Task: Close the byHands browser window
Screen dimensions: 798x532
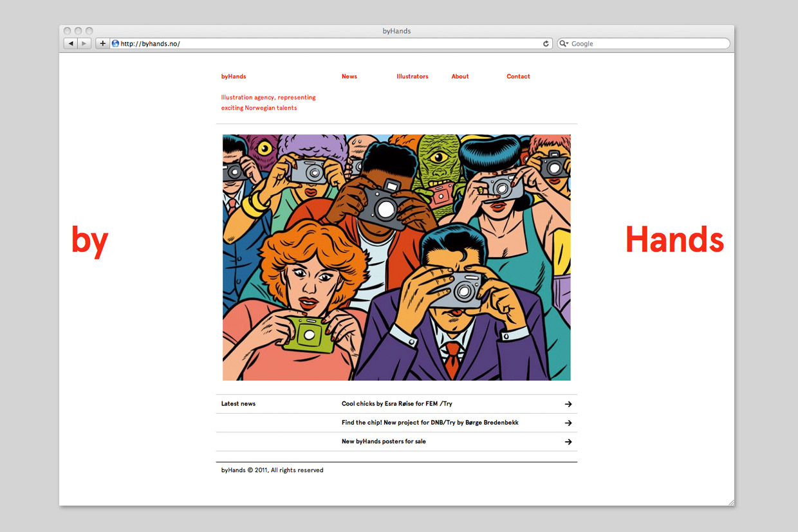Action: pos(67,31)
